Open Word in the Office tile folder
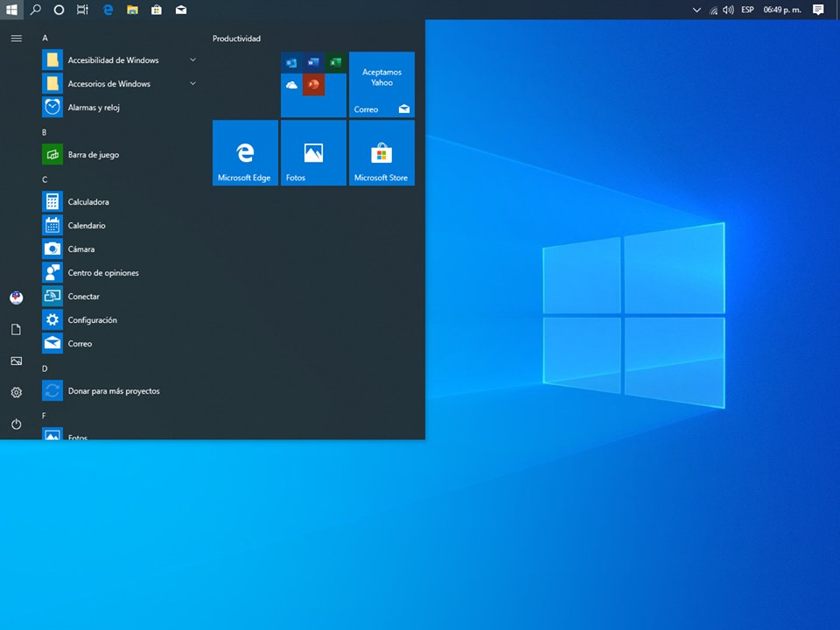Viewport: 840px width, 630px height. pos(313,63)
